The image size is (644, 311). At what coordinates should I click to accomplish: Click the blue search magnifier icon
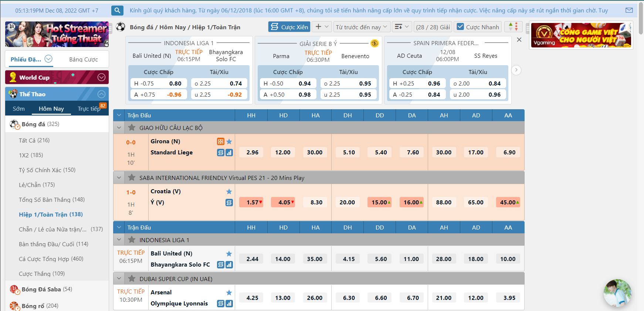[117, 10]
